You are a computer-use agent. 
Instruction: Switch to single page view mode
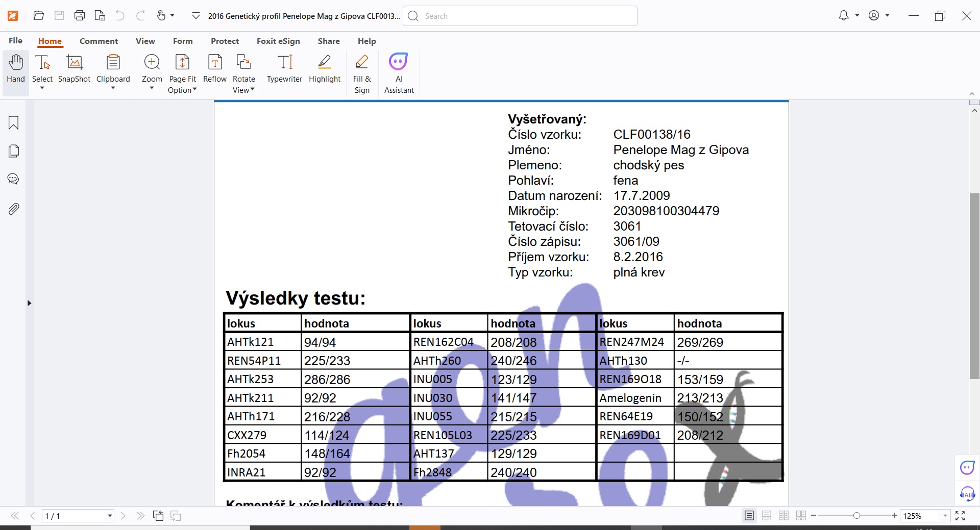pyautogui.click(x=749, y=516)
